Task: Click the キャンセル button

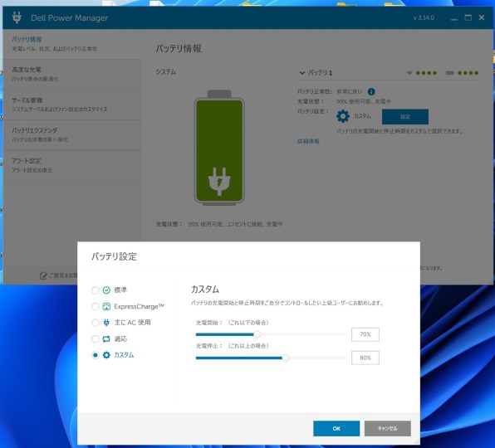Action: click(388, 428)
